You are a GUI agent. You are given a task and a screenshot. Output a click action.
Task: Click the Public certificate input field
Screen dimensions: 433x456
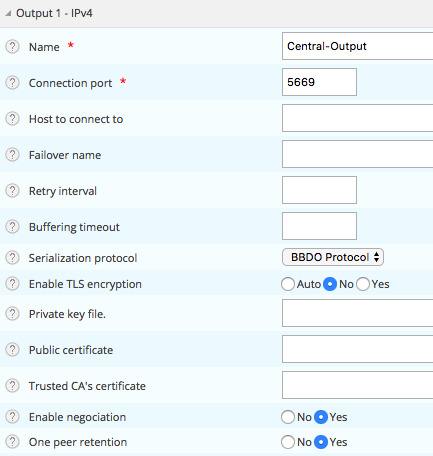coord(357,349)
